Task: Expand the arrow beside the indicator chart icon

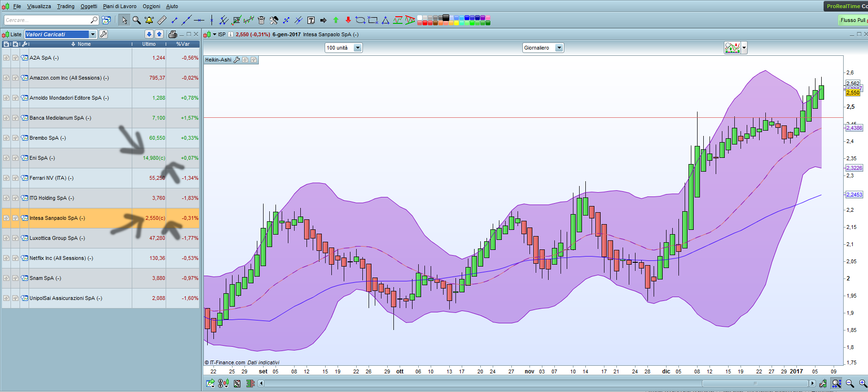Action: point(744,48)
